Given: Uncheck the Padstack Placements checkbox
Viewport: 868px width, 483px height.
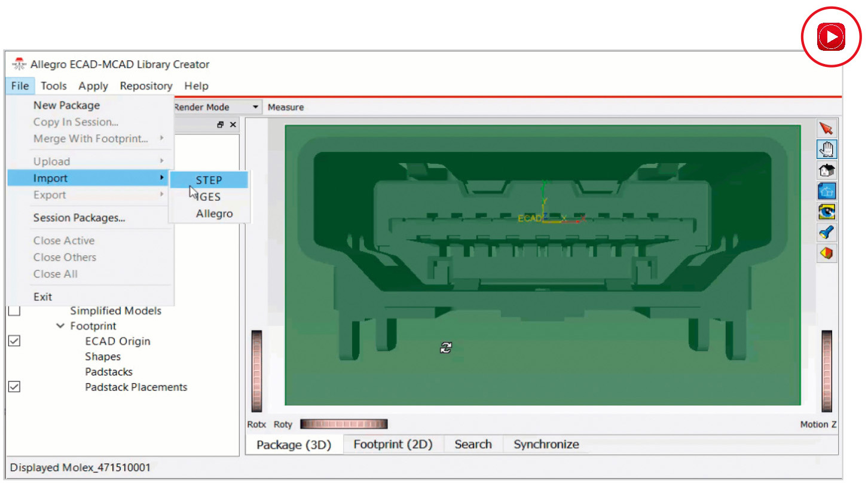Looking at the screenshot, I should pyautogui.click(x=14, y=387).
